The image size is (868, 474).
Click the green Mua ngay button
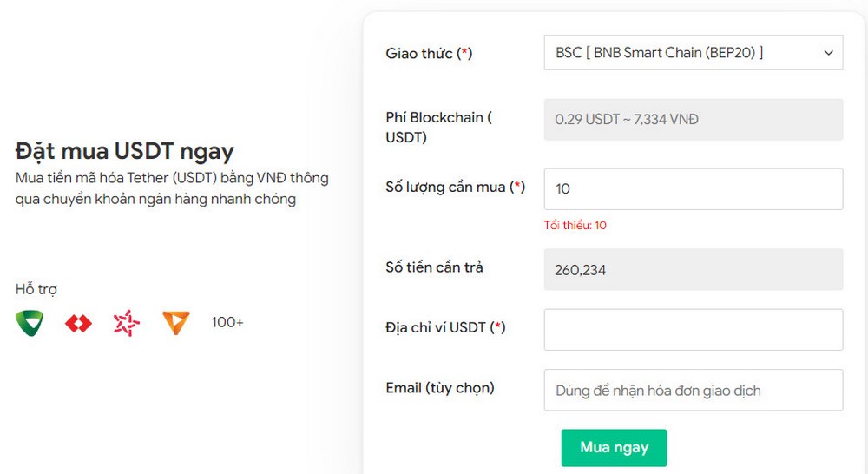[614, 447]
